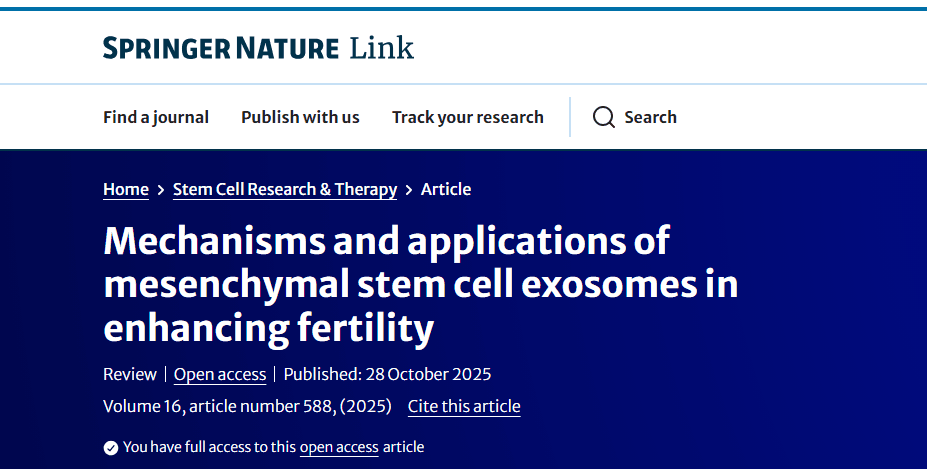Image resolution: width=927 pixels, height=469 pixels.
Task: Click chevron after Home breadcrumb
Action: [x=161, y=190]
